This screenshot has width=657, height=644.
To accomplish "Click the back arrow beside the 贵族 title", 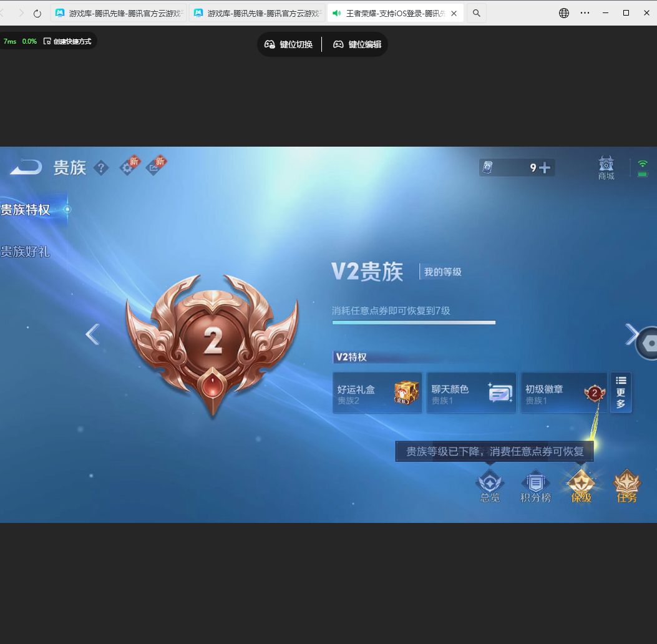I will pyautogui.click(x=24, y=167).
